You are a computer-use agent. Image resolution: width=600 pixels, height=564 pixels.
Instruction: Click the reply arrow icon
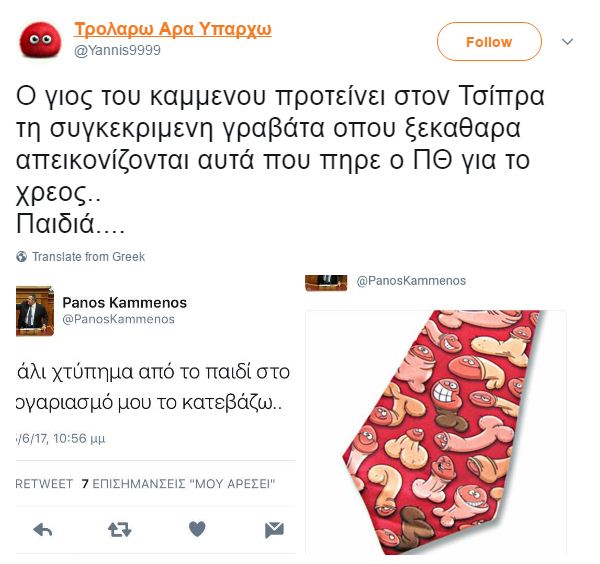click(42, 530)
